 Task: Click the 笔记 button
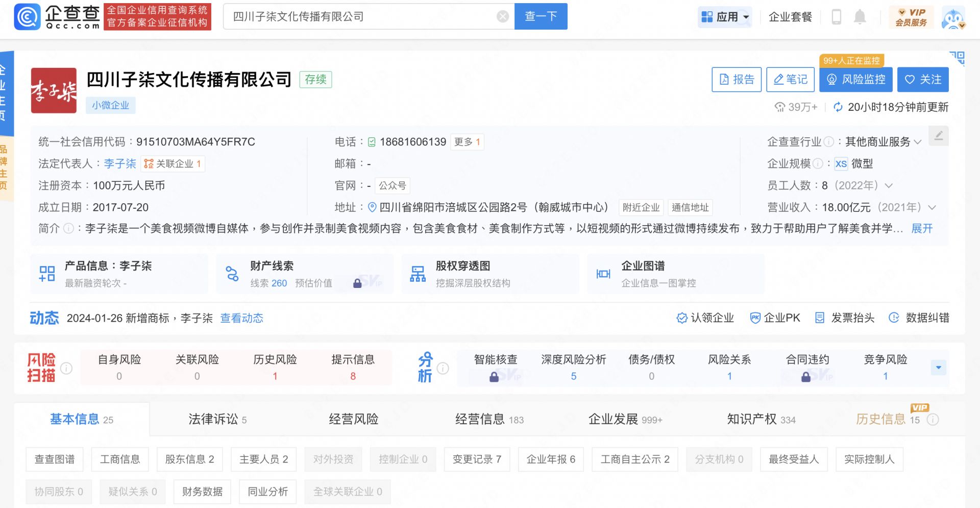click(x=791, y=79)
